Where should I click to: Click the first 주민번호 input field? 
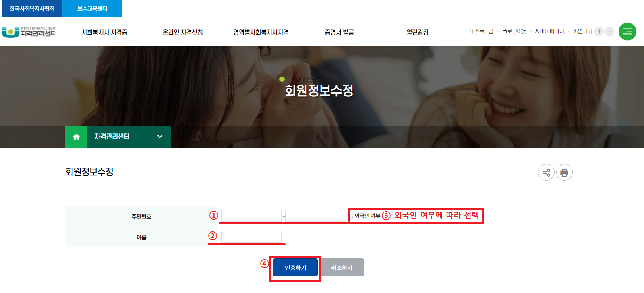(251, 216)
